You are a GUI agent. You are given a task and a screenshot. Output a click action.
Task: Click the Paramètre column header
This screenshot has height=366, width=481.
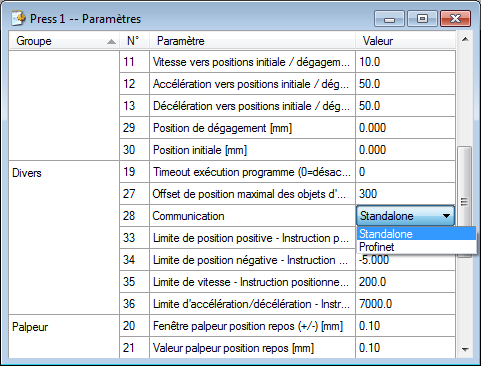252,41
